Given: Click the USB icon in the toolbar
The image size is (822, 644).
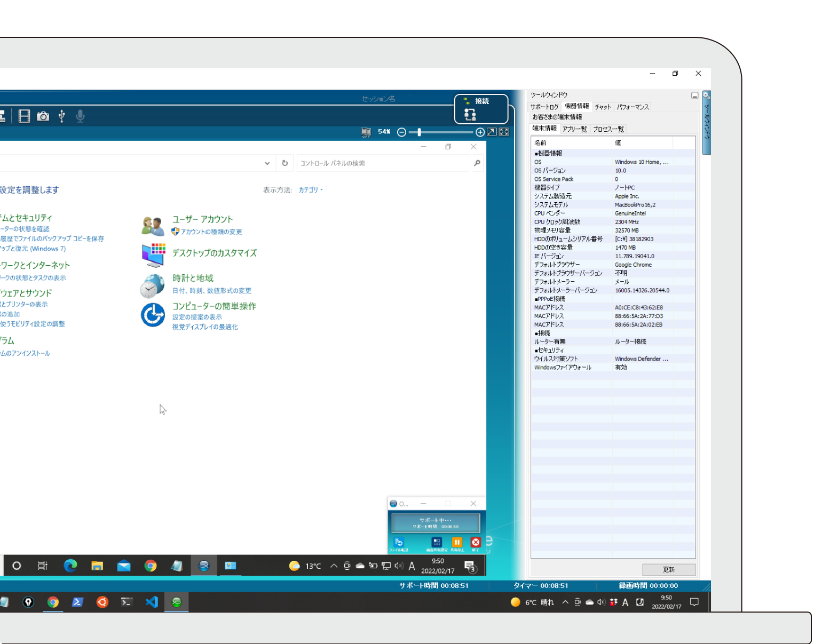Looking at the screenshot, I should click(62, 116).
